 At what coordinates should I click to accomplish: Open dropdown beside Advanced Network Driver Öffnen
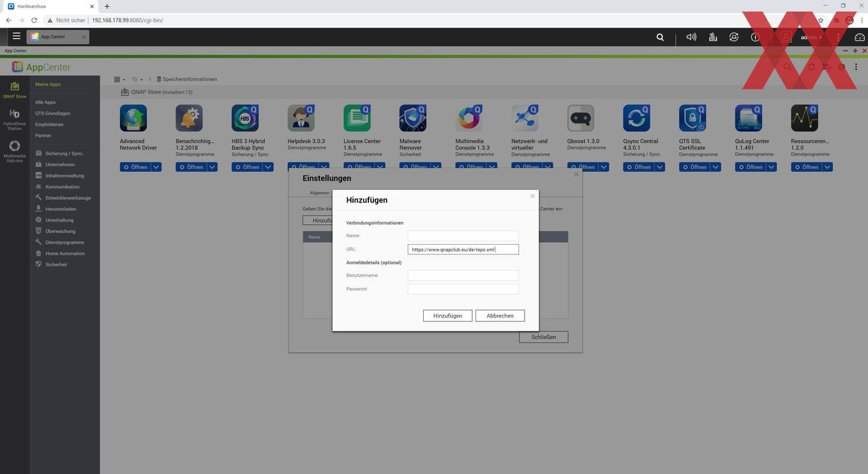point(156,167)
